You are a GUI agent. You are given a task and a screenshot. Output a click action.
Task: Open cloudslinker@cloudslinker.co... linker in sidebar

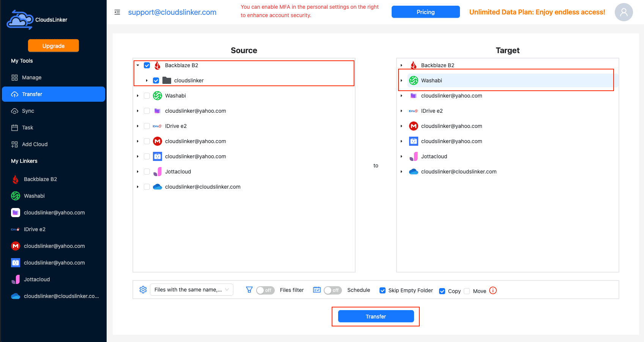coord(54,296)
